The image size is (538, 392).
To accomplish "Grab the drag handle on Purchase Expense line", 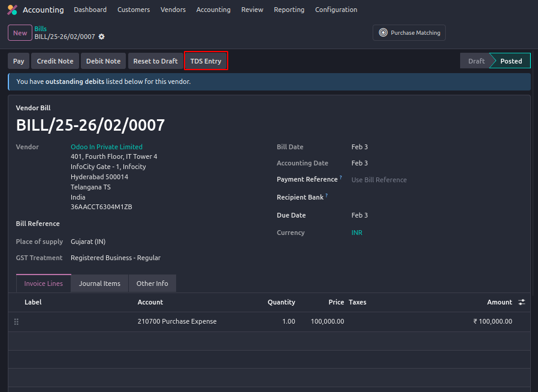I will point(16,322).
